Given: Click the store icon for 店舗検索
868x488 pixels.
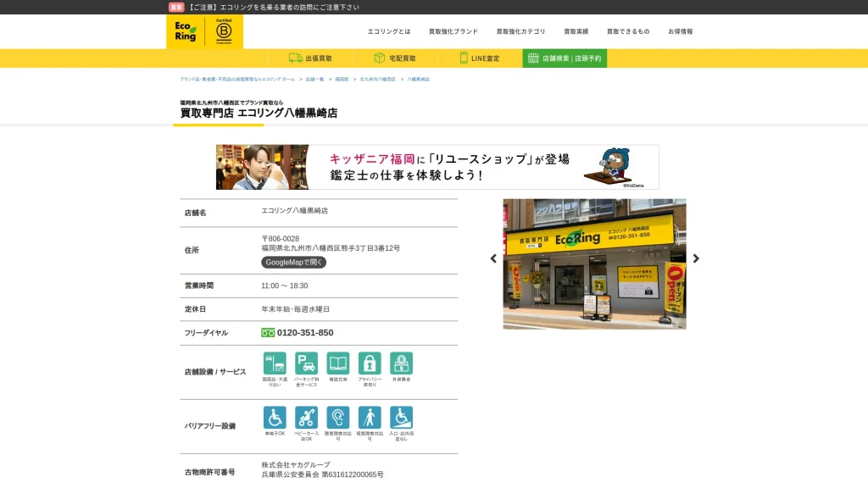Looking at the screenshot, I should tap(533, 58).
